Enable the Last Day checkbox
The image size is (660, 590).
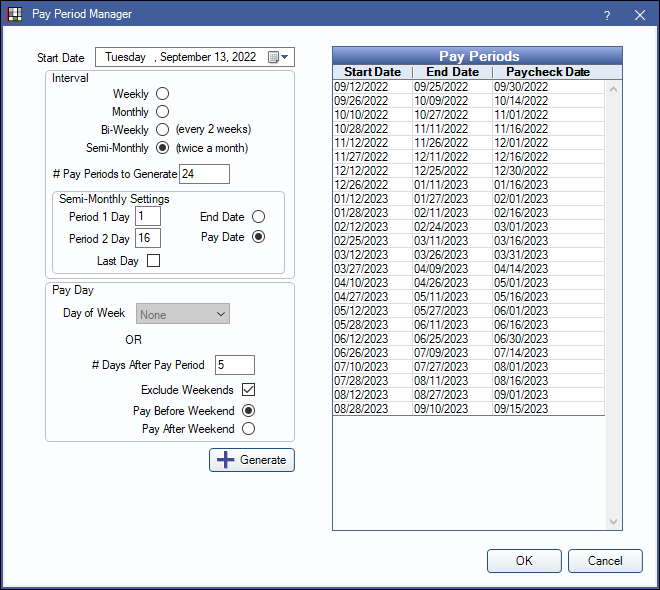[153, 261]
